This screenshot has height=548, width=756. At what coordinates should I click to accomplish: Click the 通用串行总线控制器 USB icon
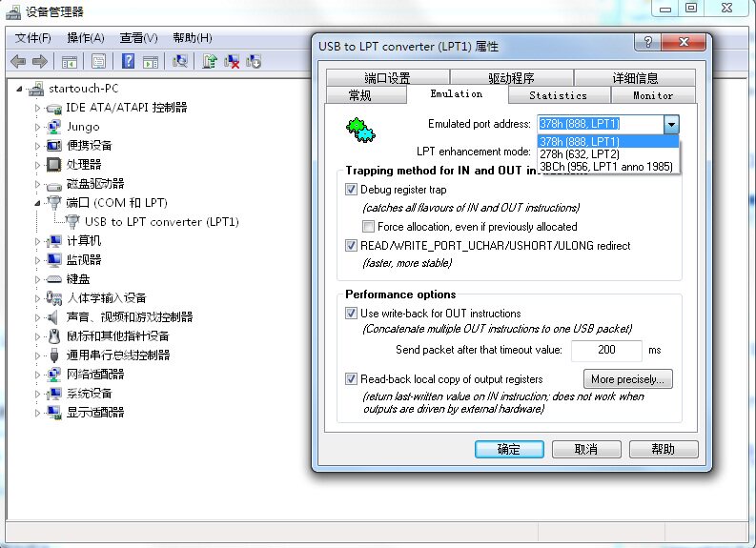(54, 355)
